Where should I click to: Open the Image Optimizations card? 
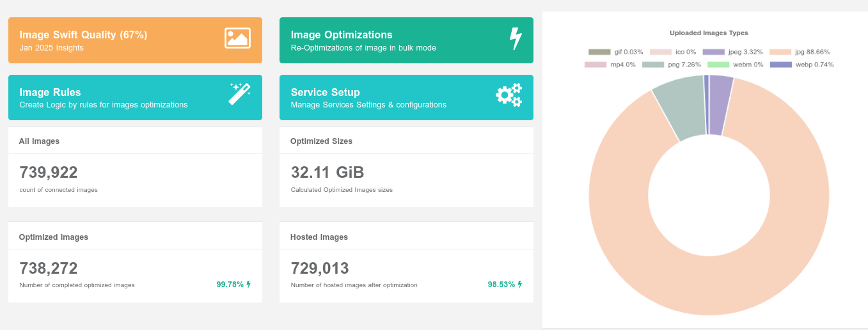[x=406, y=40]
